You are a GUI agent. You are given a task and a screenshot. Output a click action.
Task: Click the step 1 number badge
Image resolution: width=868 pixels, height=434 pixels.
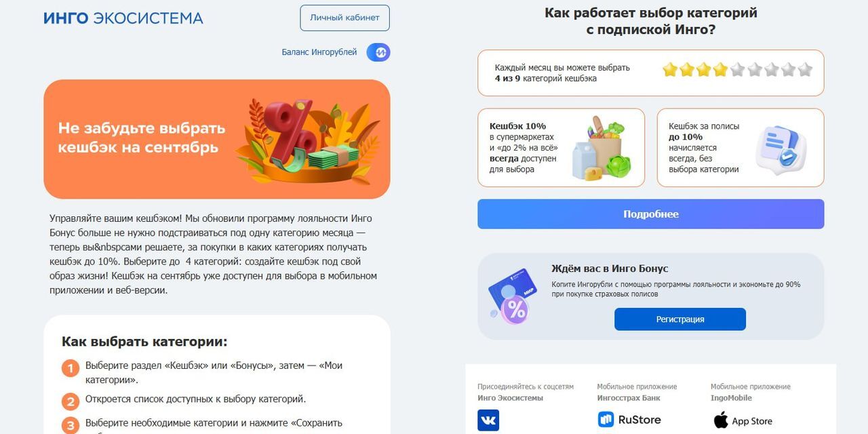[x=71, y=369]
